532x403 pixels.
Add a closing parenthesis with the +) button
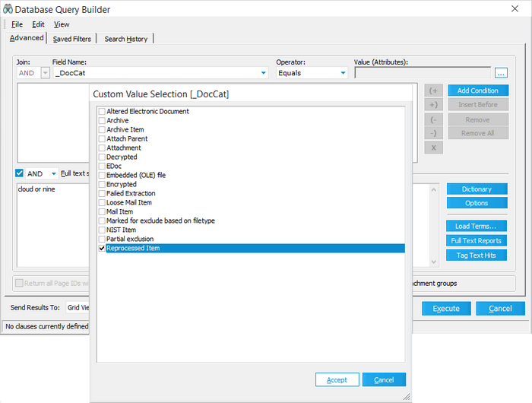point(433,105)
